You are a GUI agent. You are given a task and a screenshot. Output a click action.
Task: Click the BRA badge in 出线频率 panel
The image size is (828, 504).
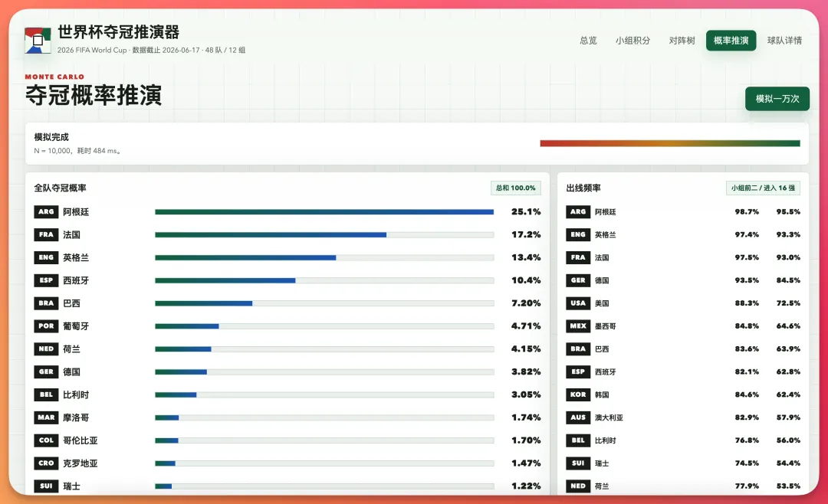click(578, 349)
